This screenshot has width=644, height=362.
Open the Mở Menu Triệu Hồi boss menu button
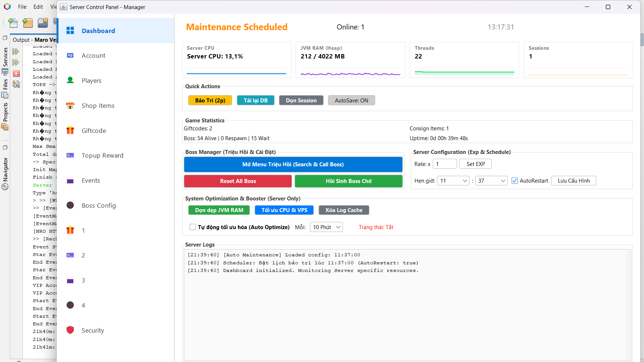[x=293, y=164]
